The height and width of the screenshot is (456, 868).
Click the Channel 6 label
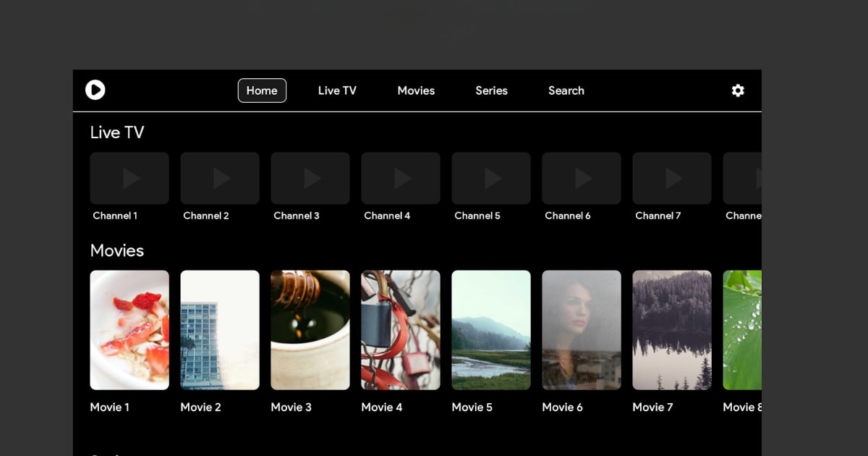(568, 216)
